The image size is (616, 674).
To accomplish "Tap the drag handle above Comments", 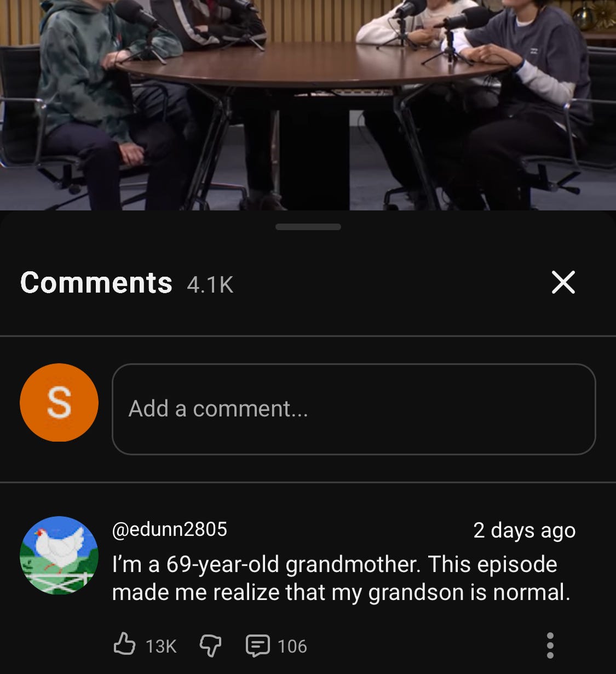I will coord(308,227).
